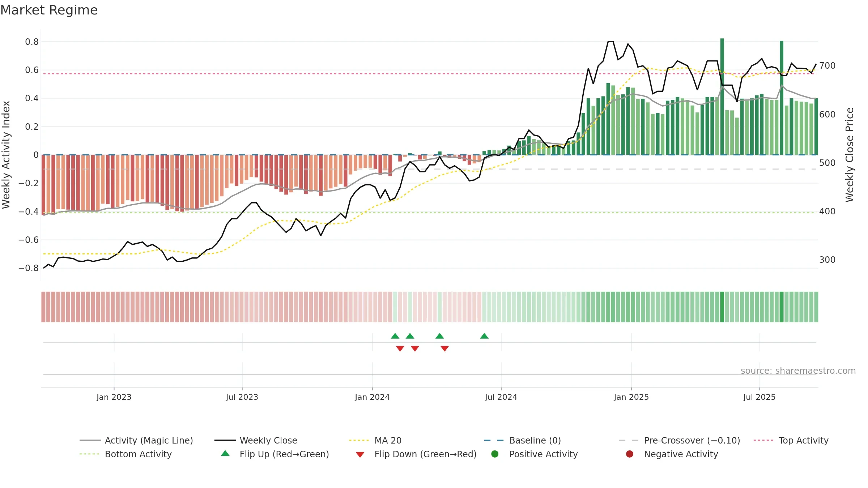This screenshot has width=868, height=488.
Task: Select the leftmost green flip-up triangle marker
Action: 395,336
